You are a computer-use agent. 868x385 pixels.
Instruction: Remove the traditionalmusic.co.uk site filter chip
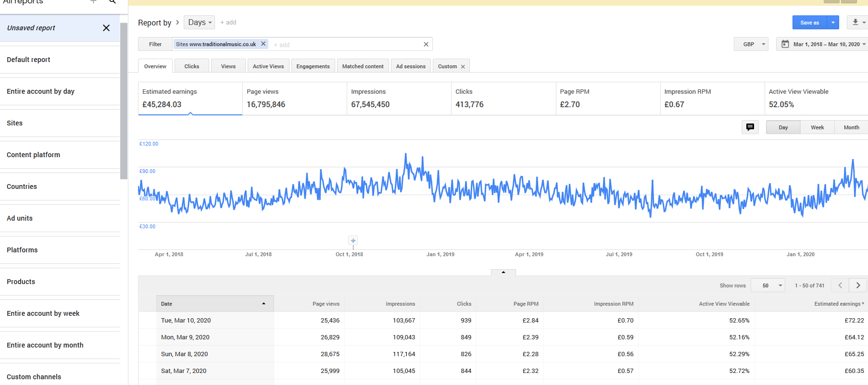[x=263, y=44]
